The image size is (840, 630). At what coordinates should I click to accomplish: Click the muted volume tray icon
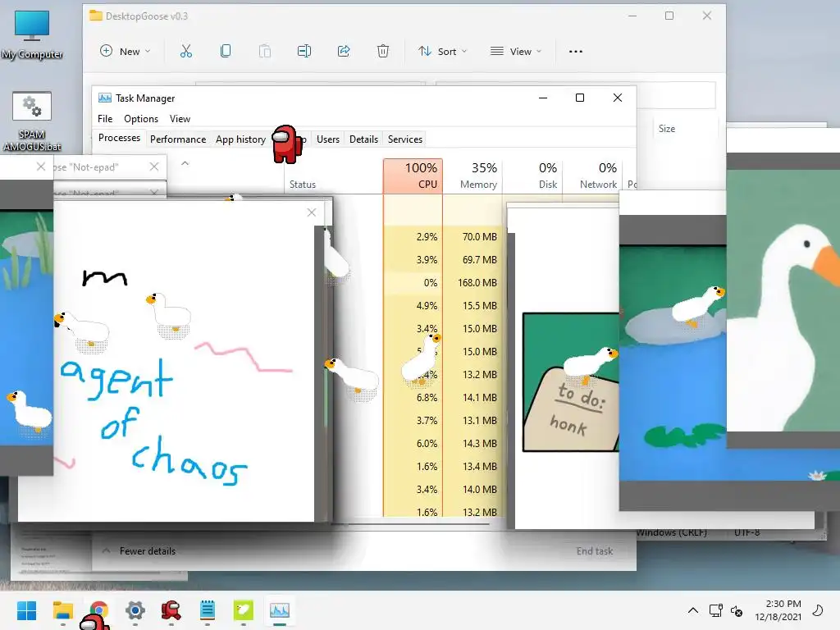coord(737,611)
